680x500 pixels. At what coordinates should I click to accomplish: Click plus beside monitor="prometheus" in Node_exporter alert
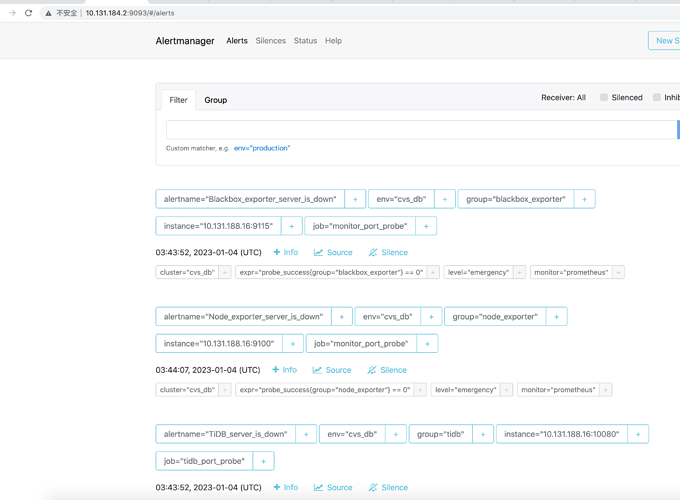tap(605, 390)
